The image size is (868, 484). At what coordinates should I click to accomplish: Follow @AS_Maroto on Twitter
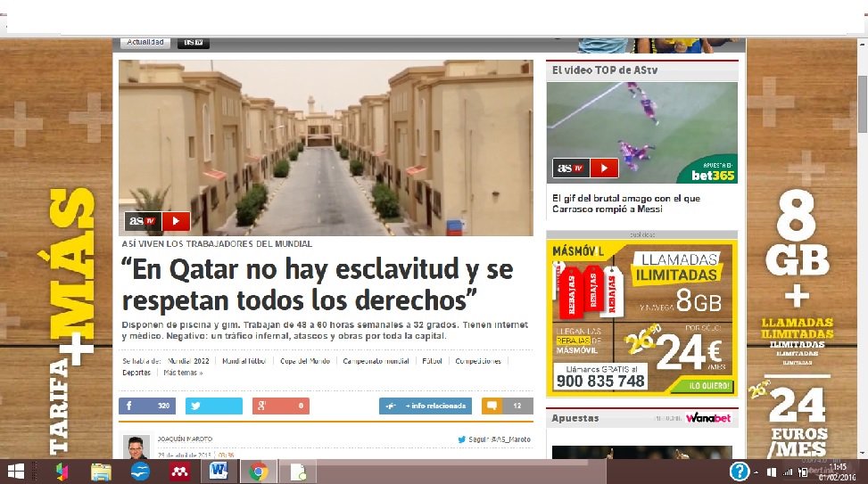[500, 439]
